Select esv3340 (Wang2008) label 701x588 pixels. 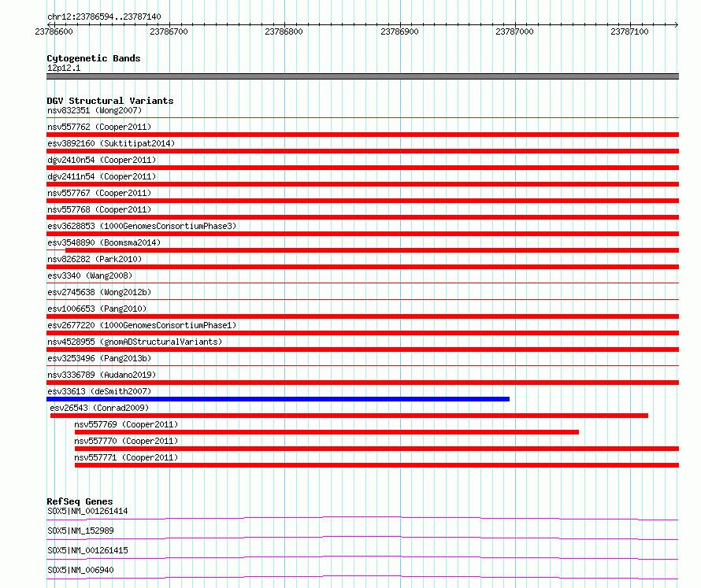(90, 276)
